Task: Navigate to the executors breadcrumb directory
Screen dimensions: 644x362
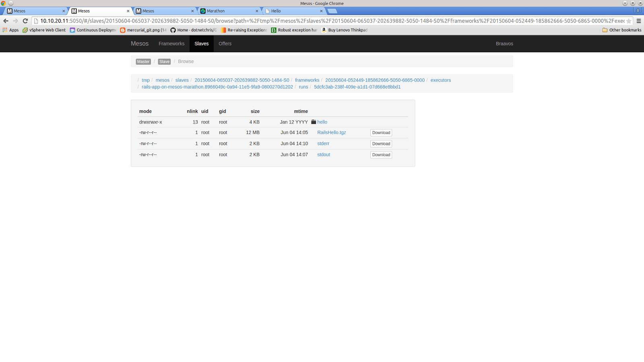Action: click(x=440, y=80)
